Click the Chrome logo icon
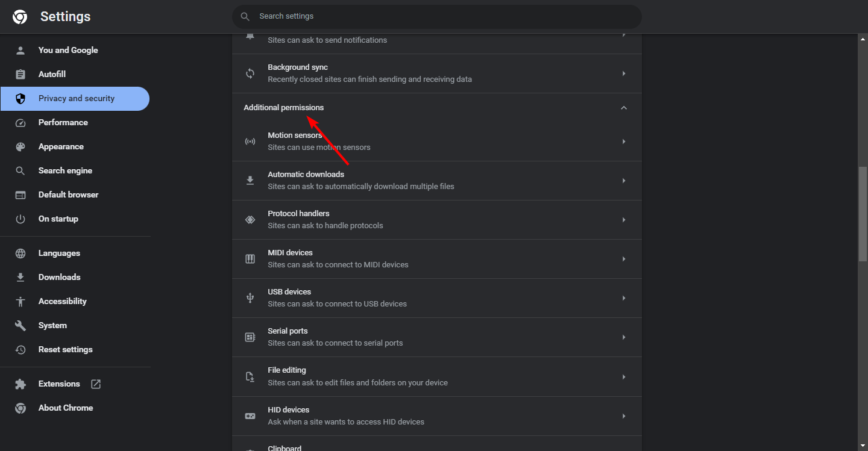This screenshot has height=451, width=868. [x=20, y=17]
